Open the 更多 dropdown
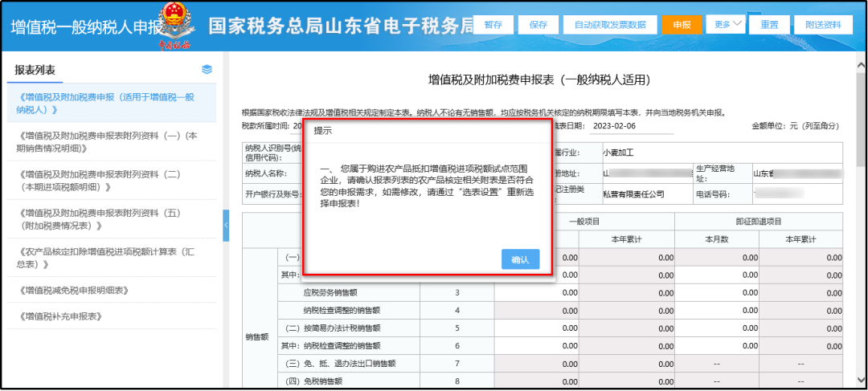Screen dimensions: 868x391 (x=727, y=24)
